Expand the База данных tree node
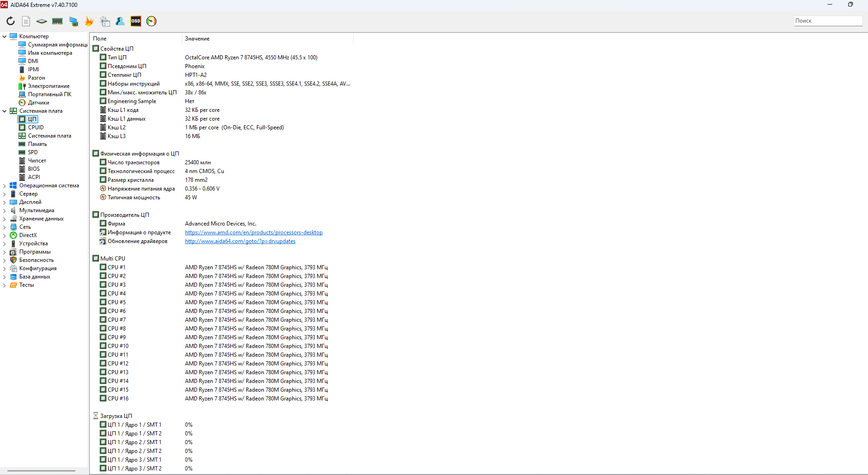This screenshot has width=868, height=475. [5, 277]
